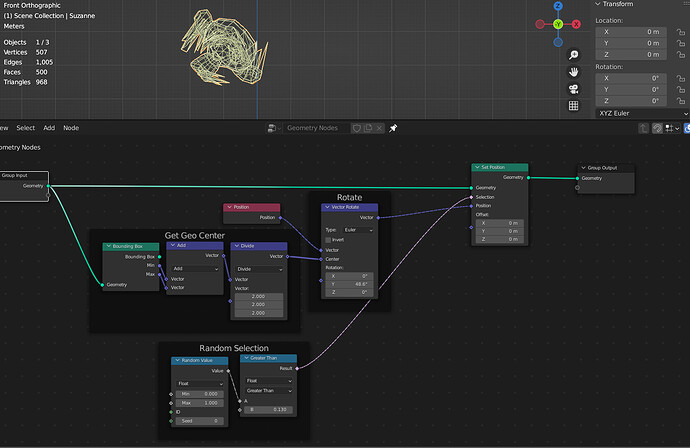
Task: Click the fake user shield icon
Action: tap(357, 128)
